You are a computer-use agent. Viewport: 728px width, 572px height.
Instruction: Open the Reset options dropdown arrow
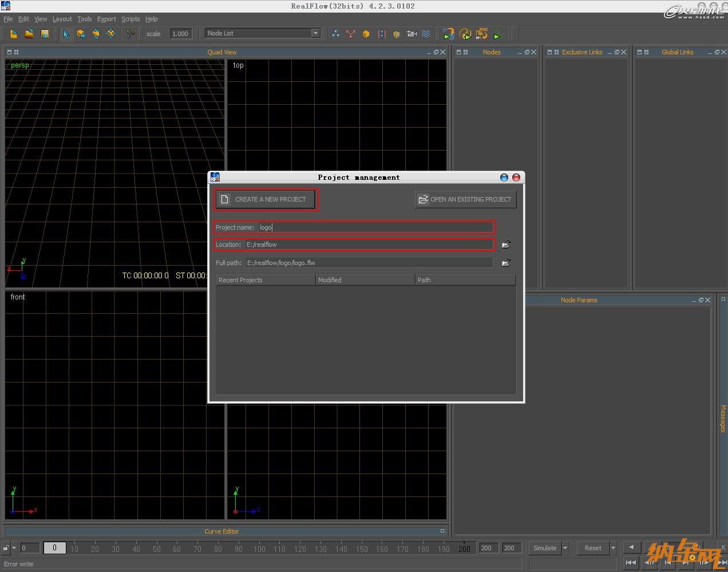click(x=613, y=548)
